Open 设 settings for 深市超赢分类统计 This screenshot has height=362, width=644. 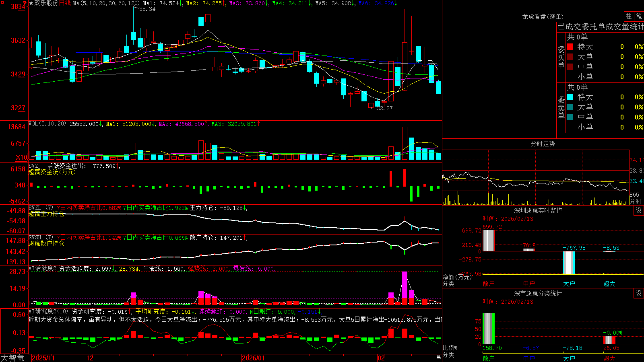tap(639, 293)
